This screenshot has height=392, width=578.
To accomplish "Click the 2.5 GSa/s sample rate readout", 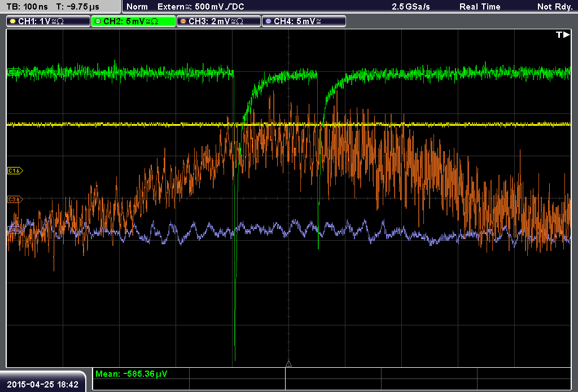I will pyautogui.click(x=411, y=7).
